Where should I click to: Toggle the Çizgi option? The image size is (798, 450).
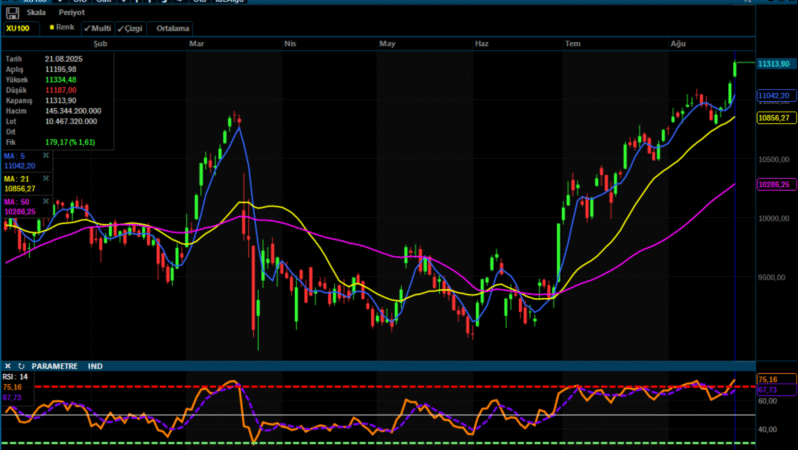130,29
